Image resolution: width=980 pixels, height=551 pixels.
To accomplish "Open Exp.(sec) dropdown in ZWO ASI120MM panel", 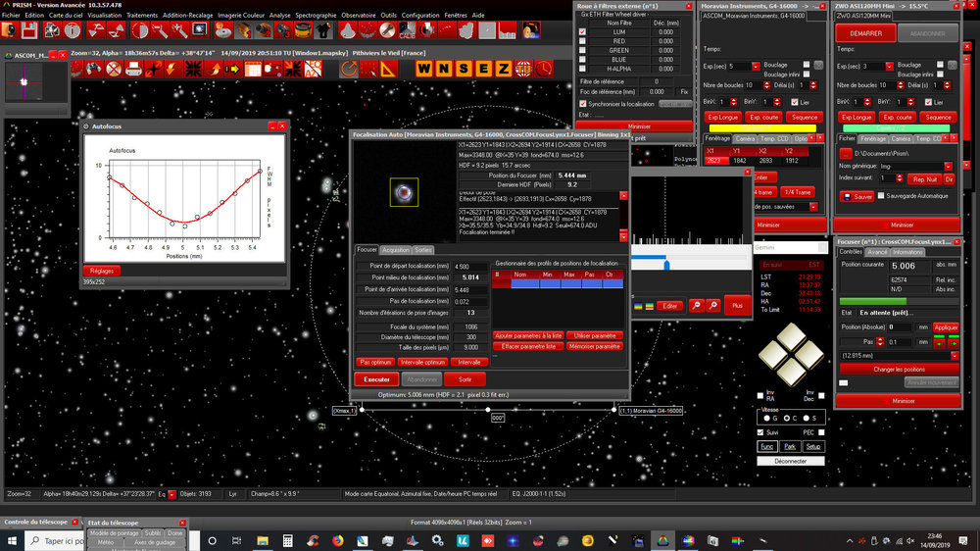I will pos(889,67).
